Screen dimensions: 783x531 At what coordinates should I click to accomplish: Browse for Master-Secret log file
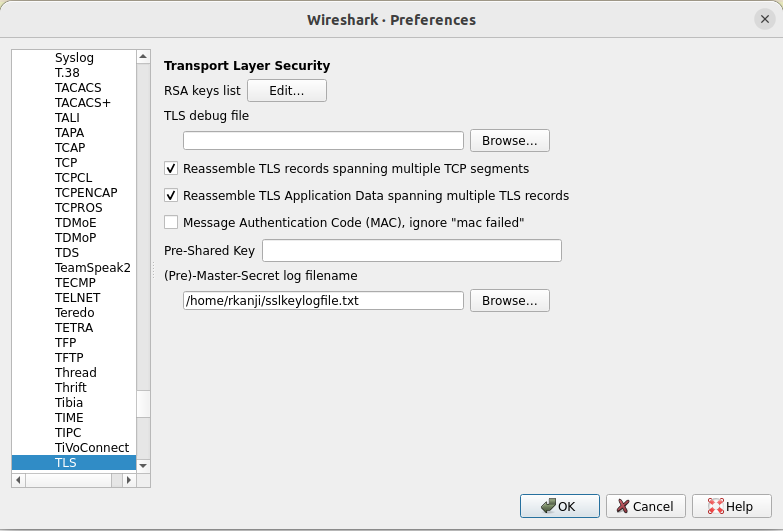tap(509, 300)
